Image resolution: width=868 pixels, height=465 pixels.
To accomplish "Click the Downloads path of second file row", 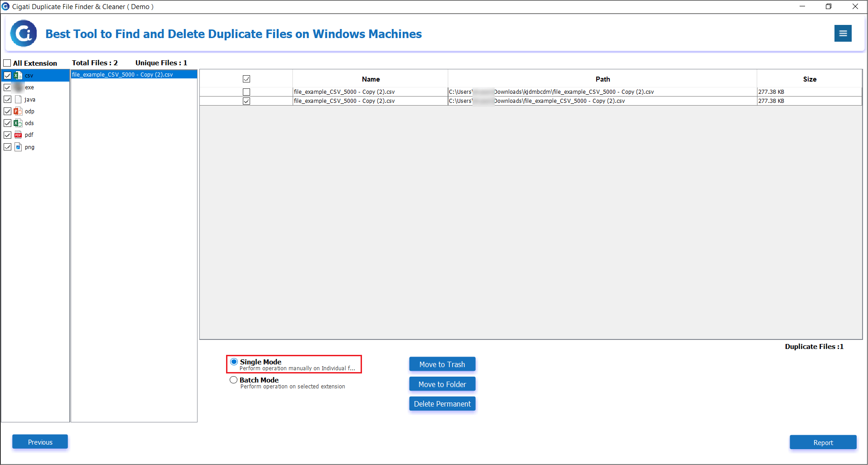I will pyautogui.click(x=603, y=101).
